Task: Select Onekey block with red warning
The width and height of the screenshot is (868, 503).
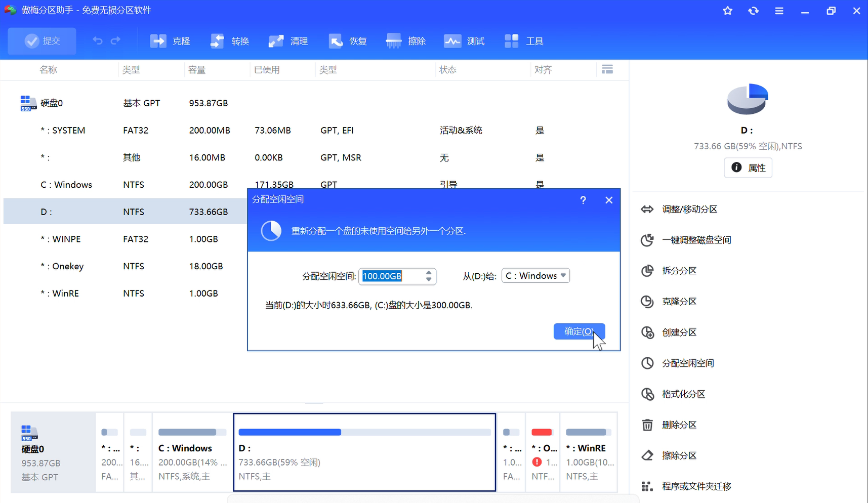Action: [x=543, y=452]
